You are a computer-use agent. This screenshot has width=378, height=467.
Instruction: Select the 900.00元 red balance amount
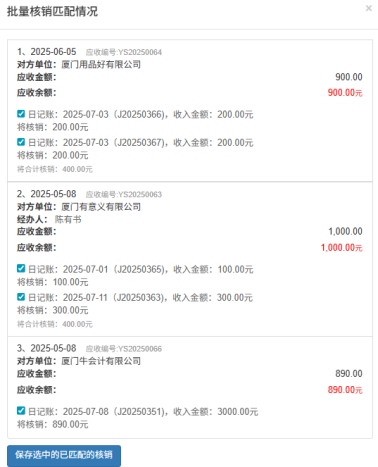coord(345,93)
